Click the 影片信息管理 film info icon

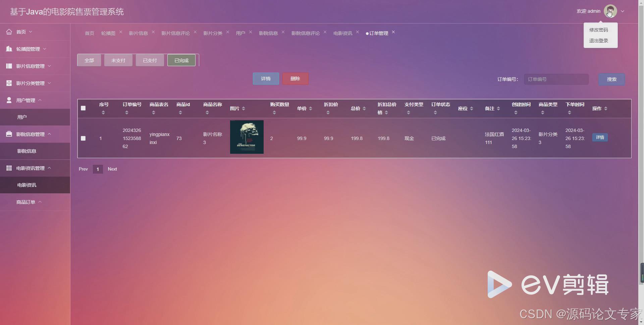click(x=9, y=66)
